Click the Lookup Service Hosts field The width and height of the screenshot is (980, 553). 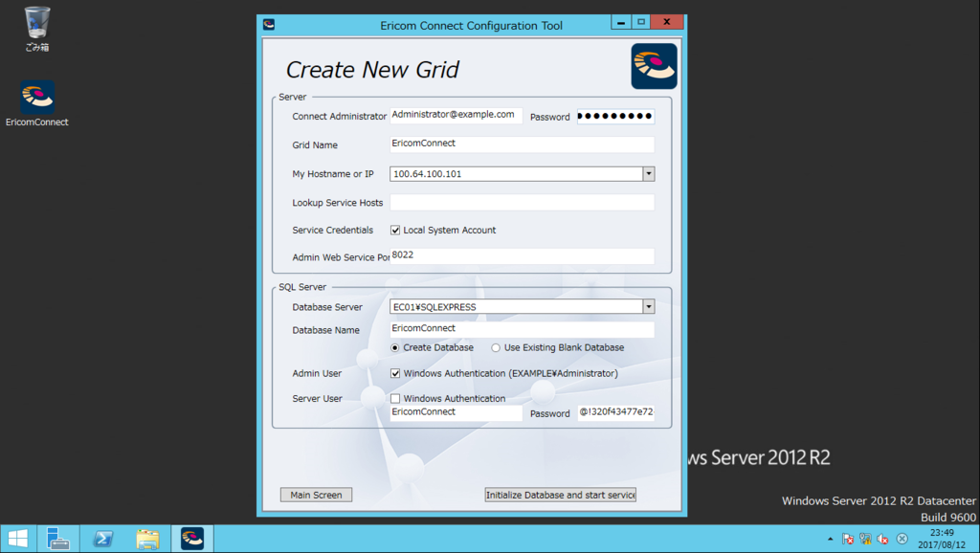[x=522, y=202]
